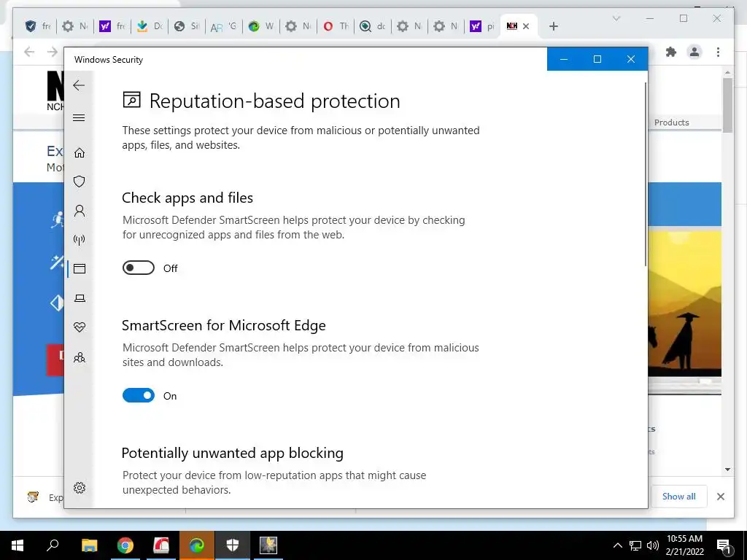
Task: Open Windows Security shield in taskbar
Action: click(x=233, y=545)
